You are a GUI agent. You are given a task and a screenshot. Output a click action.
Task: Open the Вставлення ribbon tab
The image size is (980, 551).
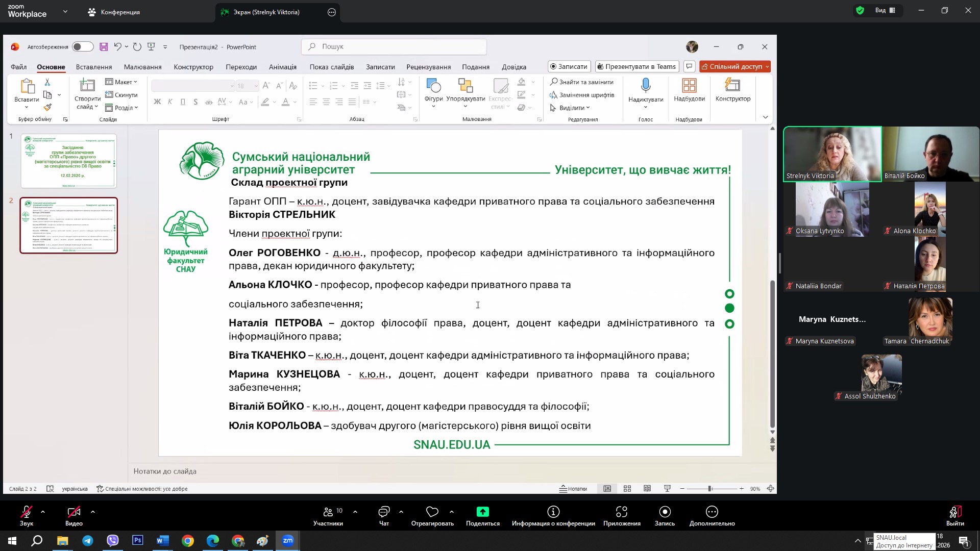[x=94, y=67]
